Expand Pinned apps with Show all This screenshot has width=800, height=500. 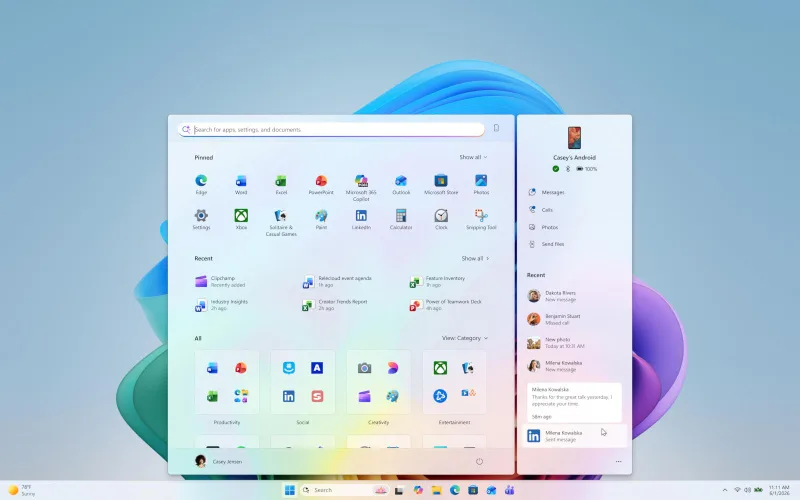coord(473,157)
